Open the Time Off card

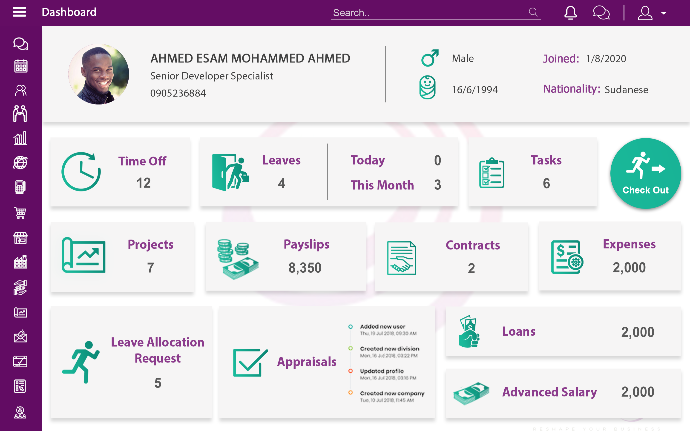120,172
